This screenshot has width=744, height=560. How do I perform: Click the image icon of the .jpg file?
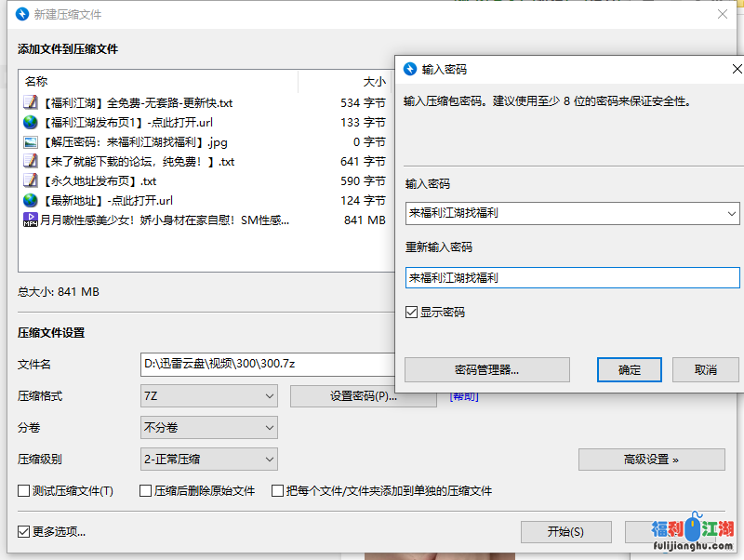31,142
